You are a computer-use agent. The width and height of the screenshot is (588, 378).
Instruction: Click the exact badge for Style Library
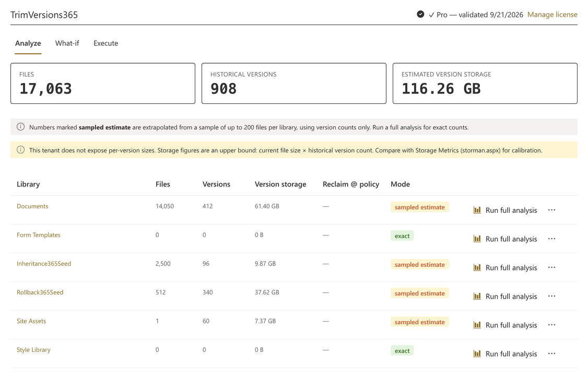coord(402,351)
